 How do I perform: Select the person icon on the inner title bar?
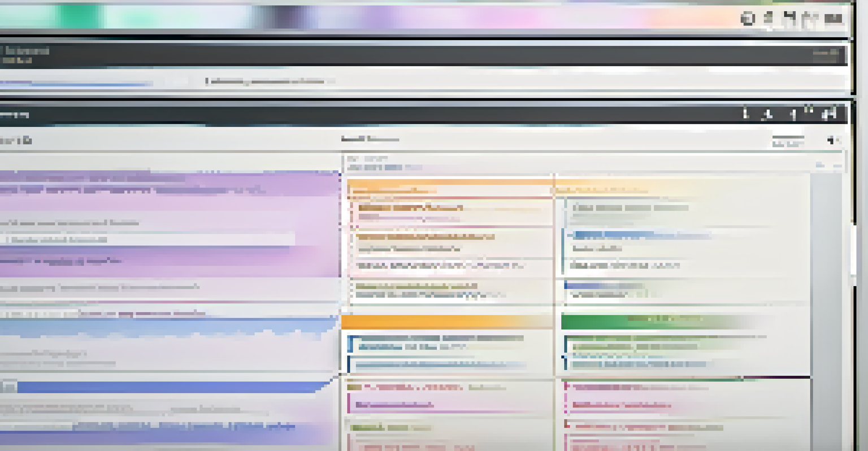[x=766, y=113]
